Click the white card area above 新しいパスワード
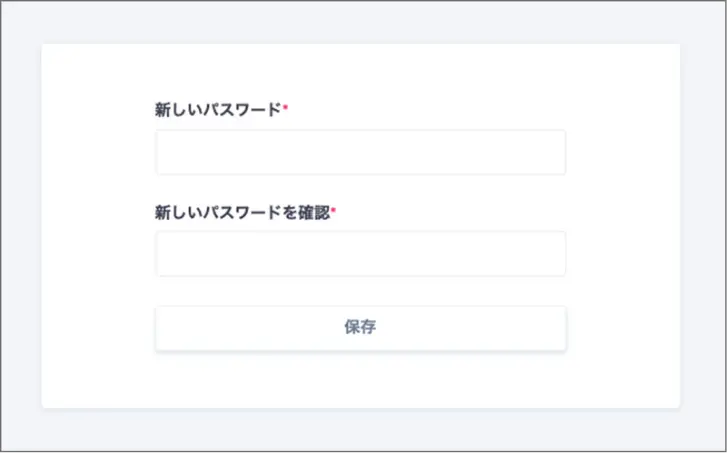The height and width of the screenshot is (453, 727). [x=360, y=70]
